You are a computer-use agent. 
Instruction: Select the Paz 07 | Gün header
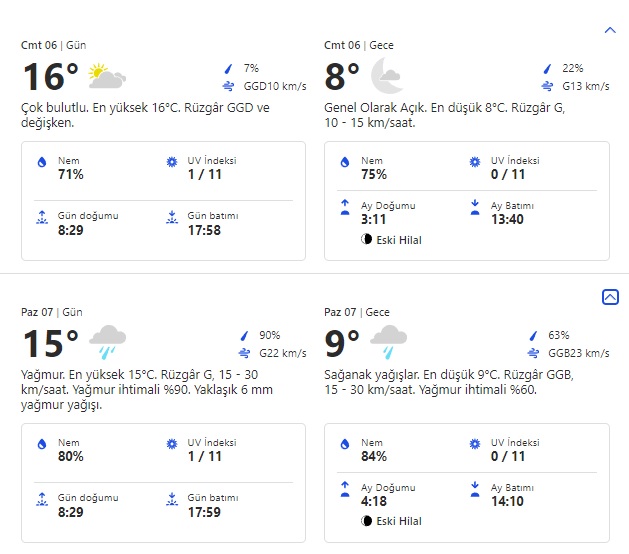tap(53, 312)
